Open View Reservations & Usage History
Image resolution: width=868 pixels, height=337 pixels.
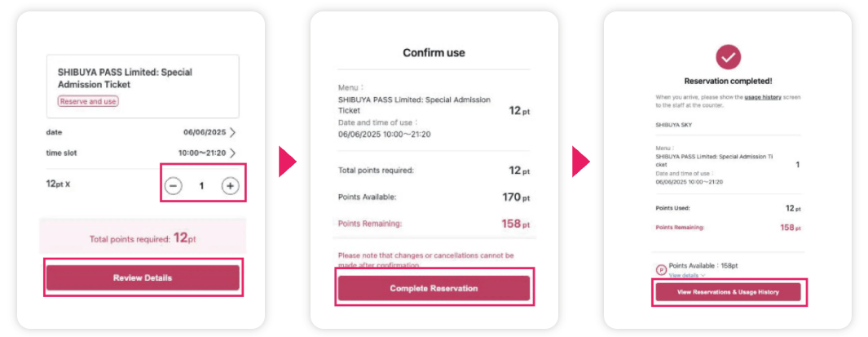pos(728,292)
